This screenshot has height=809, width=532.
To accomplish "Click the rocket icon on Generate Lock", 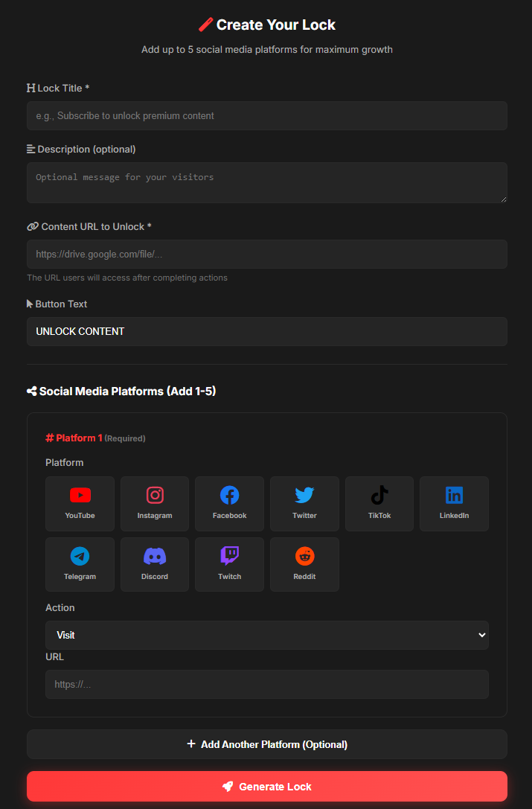I will coord(228,787).
